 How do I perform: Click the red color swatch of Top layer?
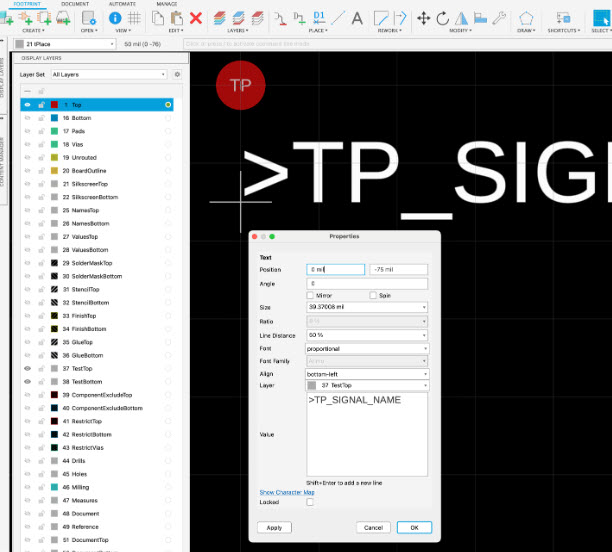(x=53, y=105)
